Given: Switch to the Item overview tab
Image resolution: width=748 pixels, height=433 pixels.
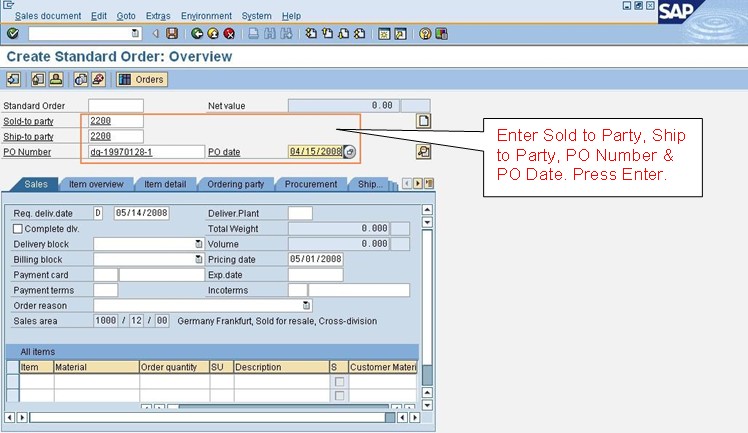Looking at the screenshot, I should click(x=96, y=184).
